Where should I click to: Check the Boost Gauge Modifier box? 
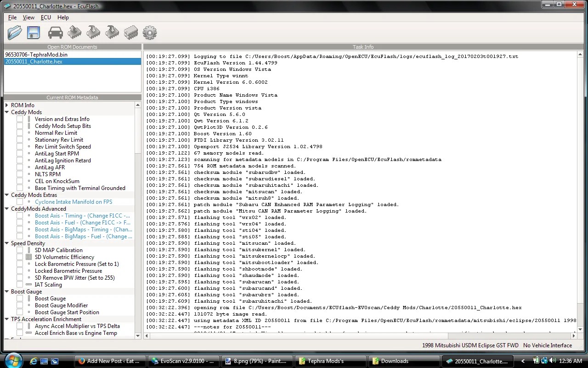(20, 305)
